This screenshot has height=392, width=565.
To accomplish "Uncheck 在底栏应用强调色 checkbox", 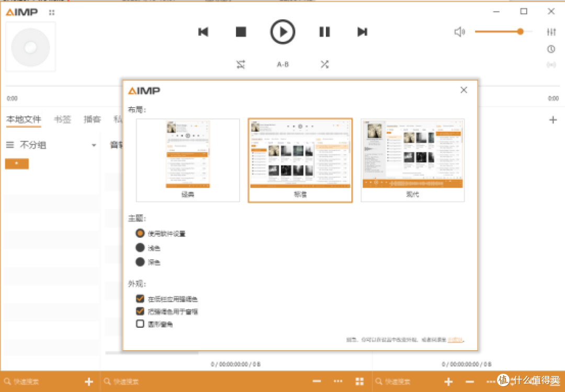I will point(140,298).
